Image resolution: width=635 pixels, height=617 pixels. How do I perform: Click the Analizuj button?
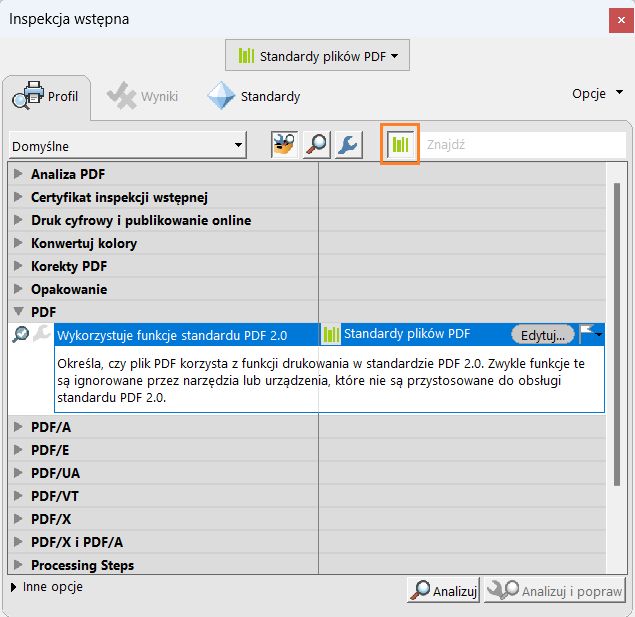point(443,590)
